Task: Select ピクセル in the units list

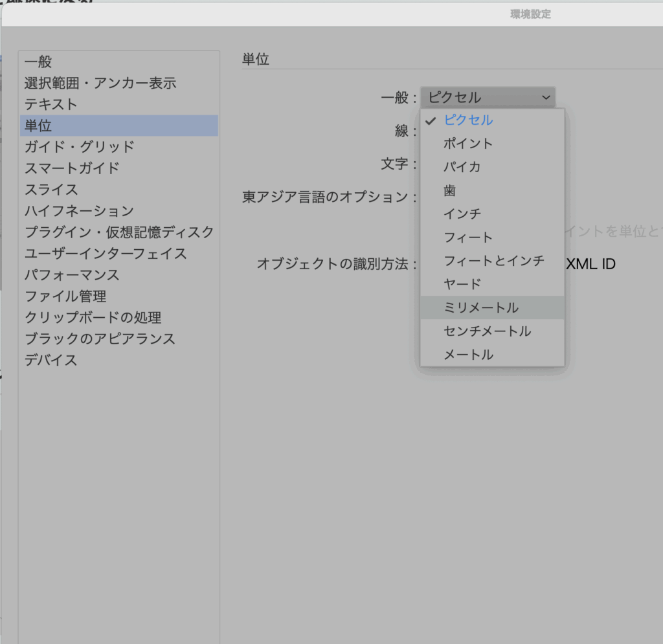Action: pos(492,120)
